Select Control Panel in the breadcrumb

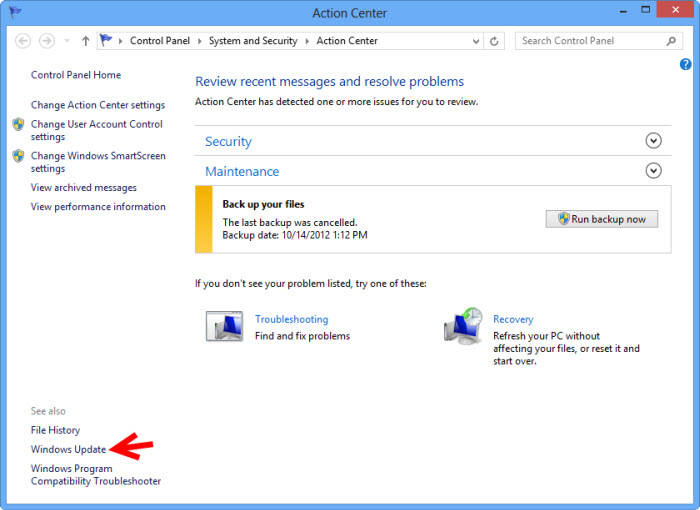pos(160,41)
